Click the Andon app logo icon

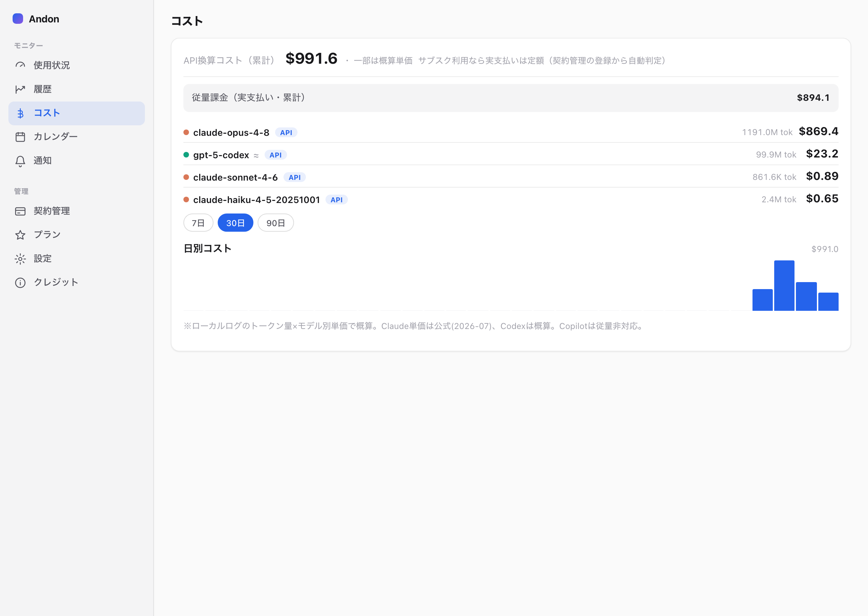18,19
